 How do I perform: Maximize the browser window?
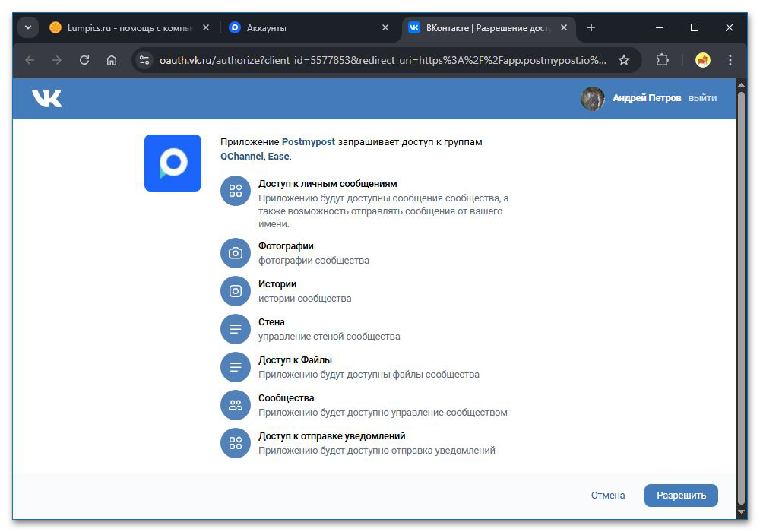coord(695,27)
